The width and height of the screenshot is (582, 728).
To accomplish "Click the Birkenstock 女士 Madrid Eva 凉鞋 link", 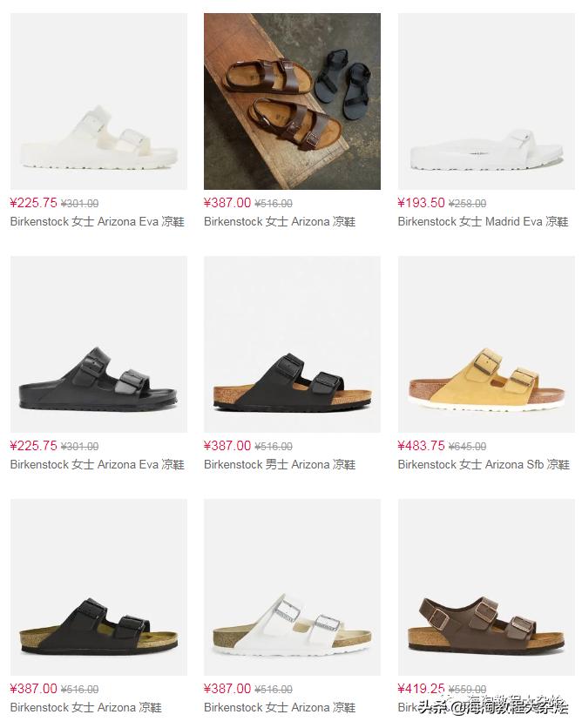I will point(483,221).
